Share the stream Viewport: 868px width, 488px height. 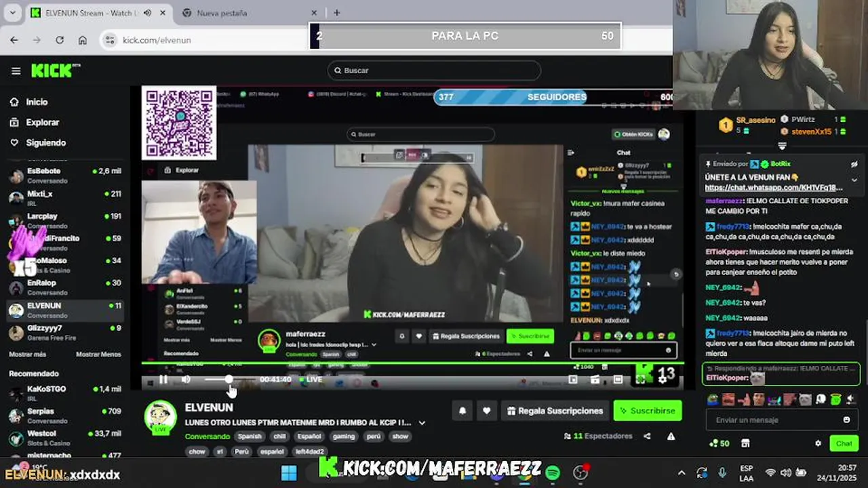pos(647,436)
